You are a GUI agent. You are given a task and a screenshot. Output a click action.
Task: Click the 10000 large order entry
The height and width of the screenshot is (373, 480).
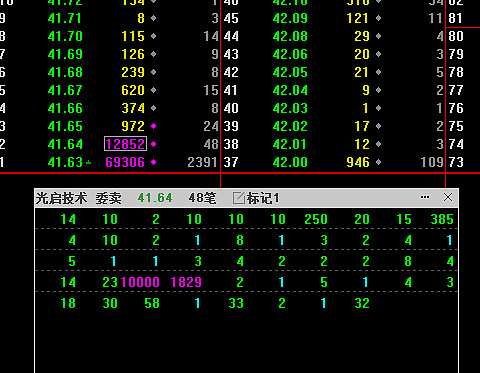point(140,282)
